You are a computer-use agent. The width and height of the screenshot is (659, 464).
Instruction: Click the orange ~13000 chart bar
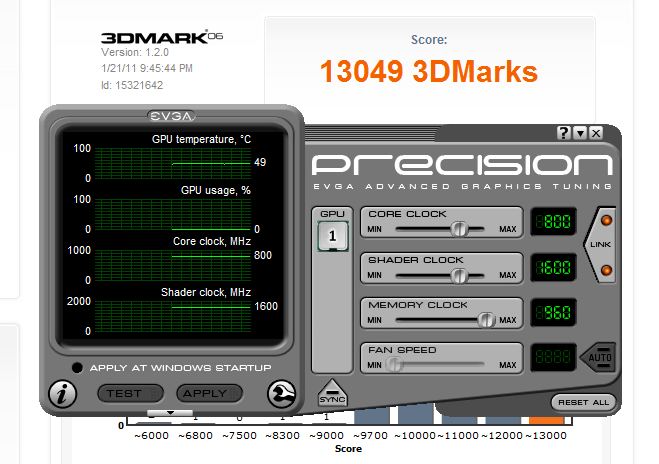546,419
